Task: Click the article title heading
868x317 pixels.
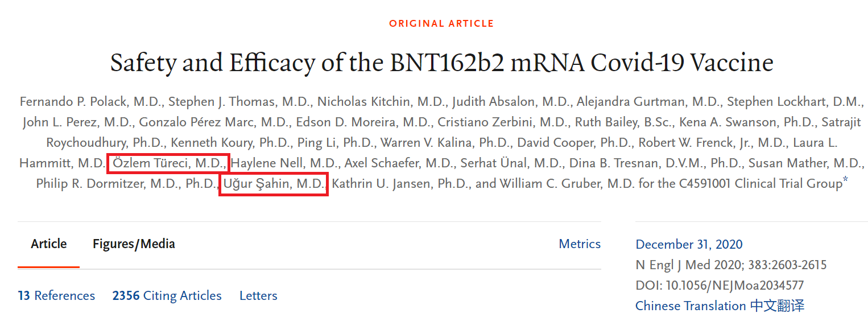Action: [441, 62]
